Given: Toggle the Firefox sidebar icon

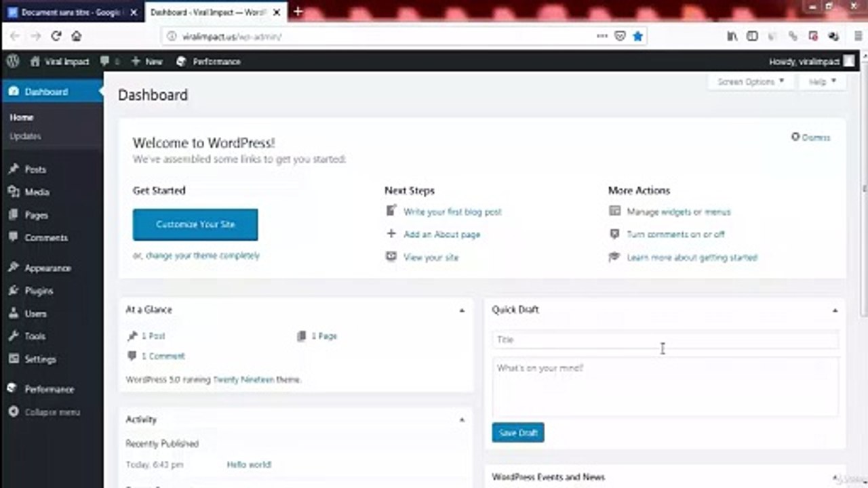Looking at the screenshot, I should point(752,36).
